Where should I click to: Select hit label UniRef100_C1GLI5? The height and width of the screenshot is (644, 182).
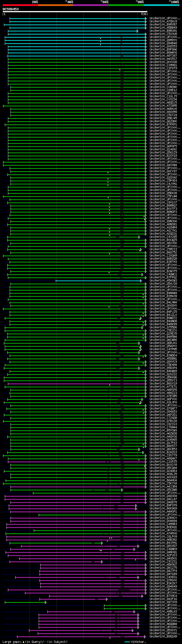click(163, 97)
